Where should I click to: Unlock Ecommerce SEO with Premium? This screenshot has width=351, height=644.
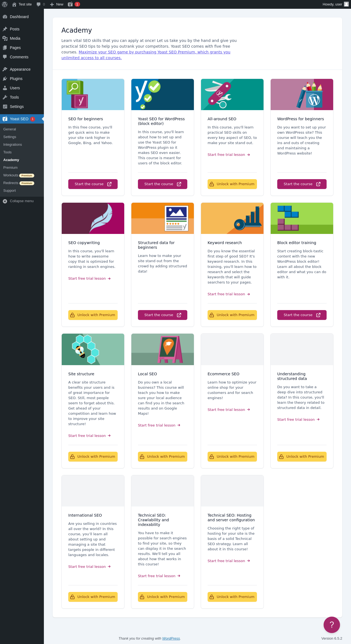point(232,457)
